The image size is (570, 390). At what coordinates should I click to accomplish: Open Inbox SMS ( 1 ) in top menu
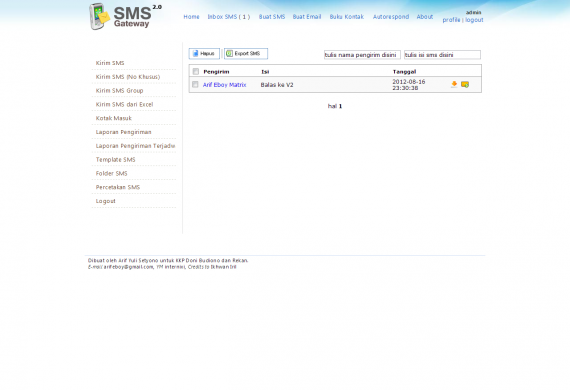(229, 17)
